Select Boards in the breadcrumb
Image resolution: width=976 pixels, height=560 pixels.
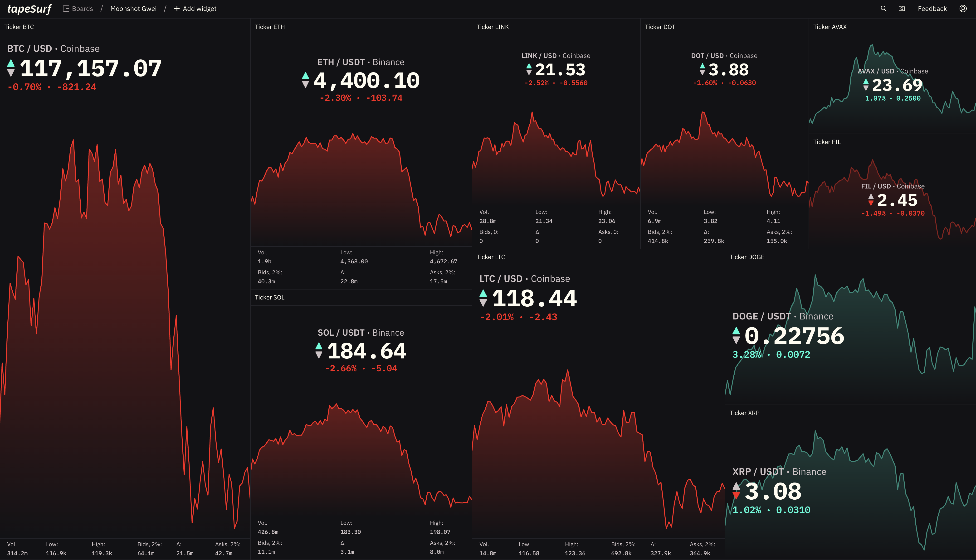click(x=82, y=9)
